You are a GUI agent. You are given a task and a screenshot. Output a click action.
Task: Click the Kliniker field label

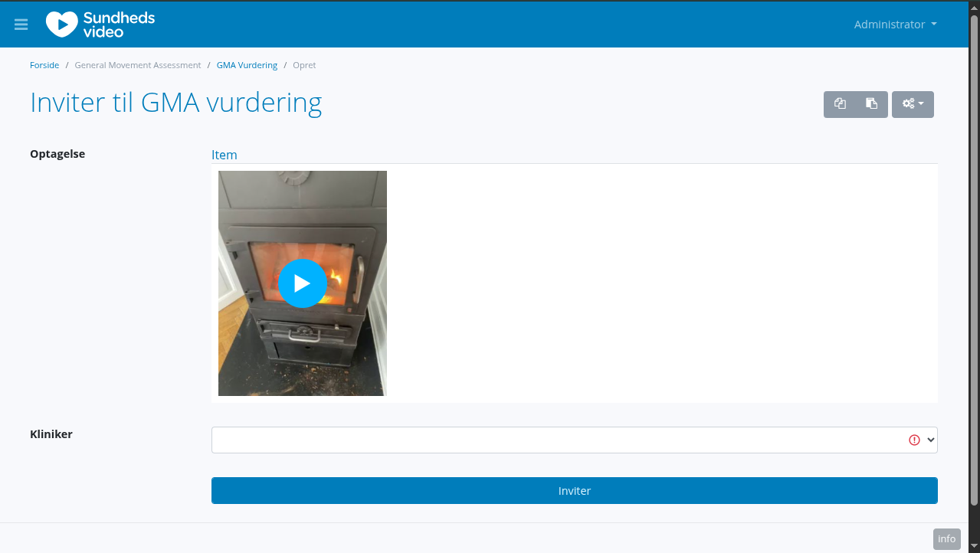[51, 434]
